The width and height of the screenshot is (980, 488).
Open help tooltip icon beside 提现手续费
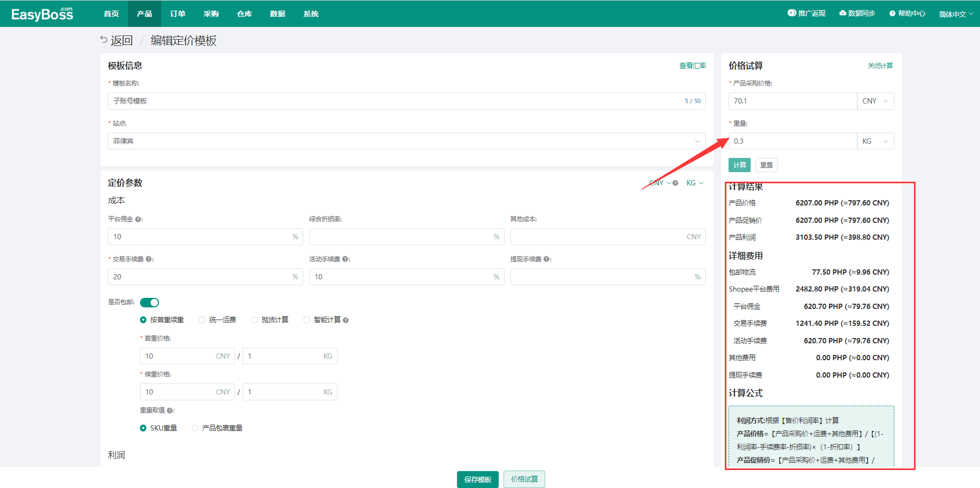pyautogui.click(x=546, y=259)
